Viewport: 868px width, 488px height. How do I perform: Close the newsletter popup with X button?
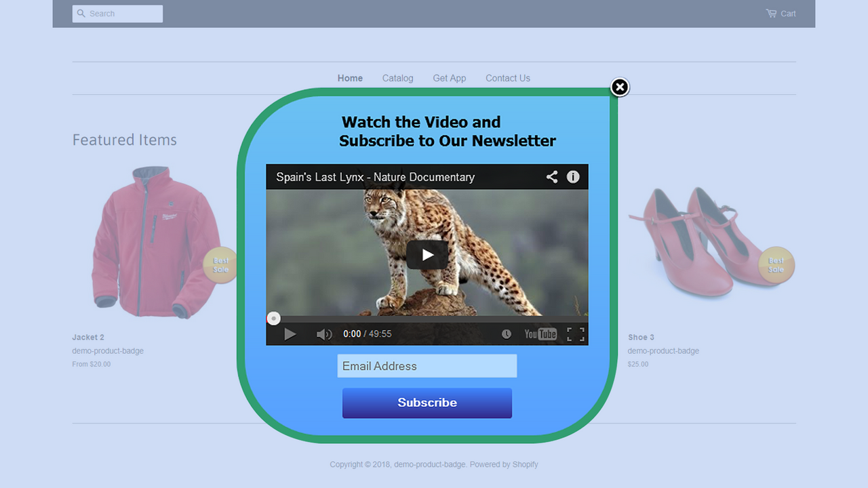(x=620, y=87)
